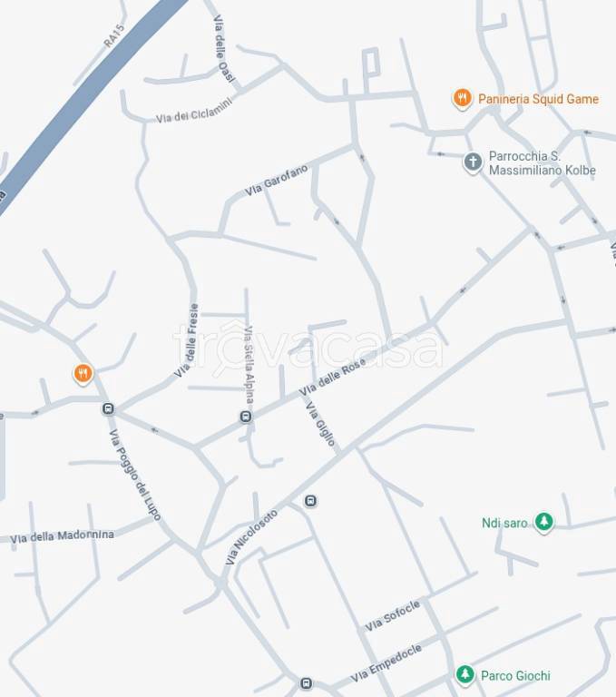This screenshot has height=697, width=616.
Task: Click the Parco Giochi text label
Action: 515,675
